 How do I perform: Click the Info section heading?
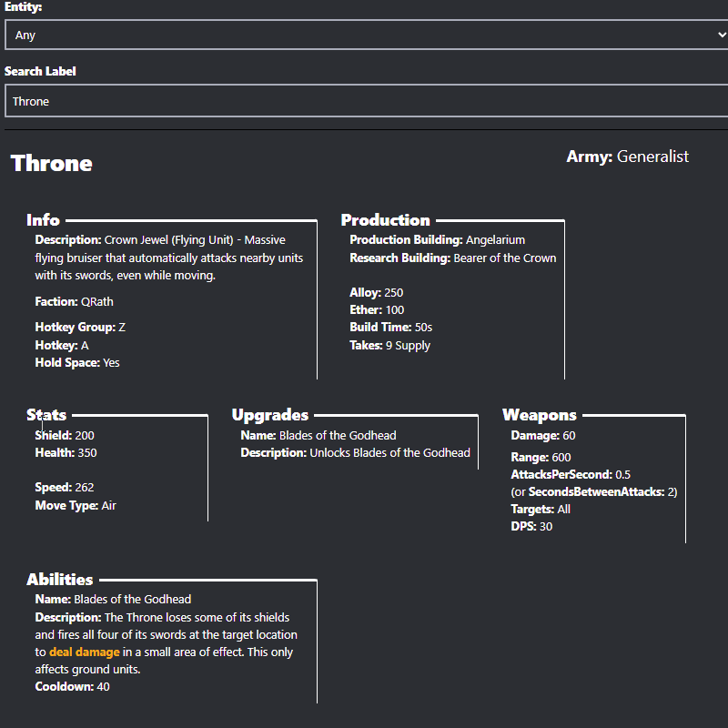pos(44,220)
